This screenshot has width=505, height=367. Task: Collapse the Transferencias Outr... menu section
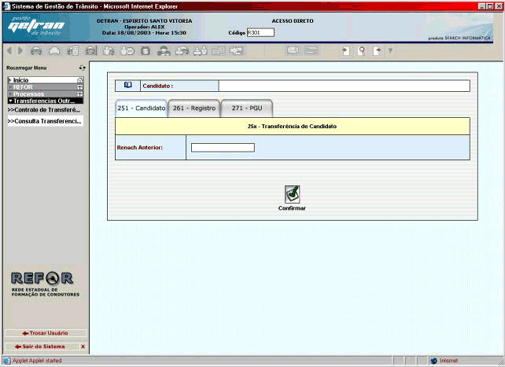[46, 101]
